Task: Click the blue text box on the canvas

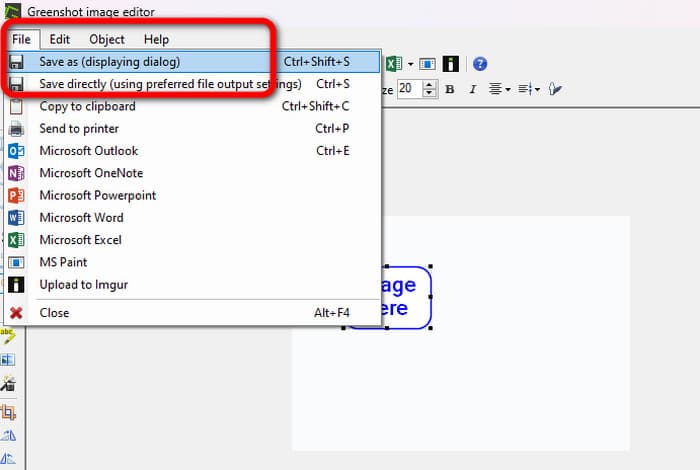Action: (x=405, y=297)
